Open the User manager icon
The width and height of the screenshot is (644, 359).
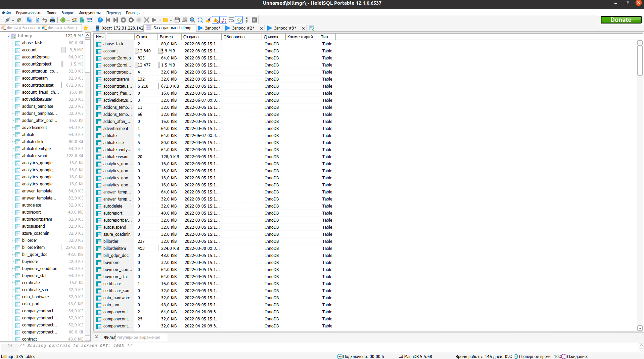74,20
